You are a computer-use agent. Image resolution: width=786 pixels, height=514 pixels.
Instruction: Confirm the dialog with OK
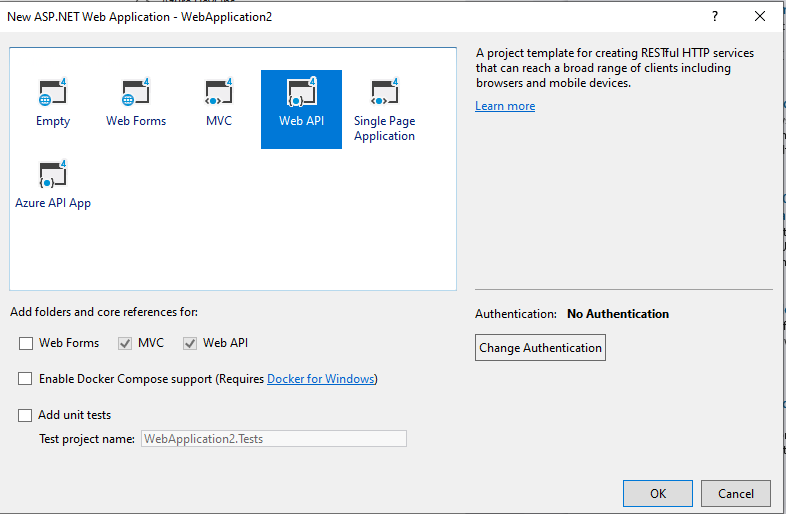(658, 493)
